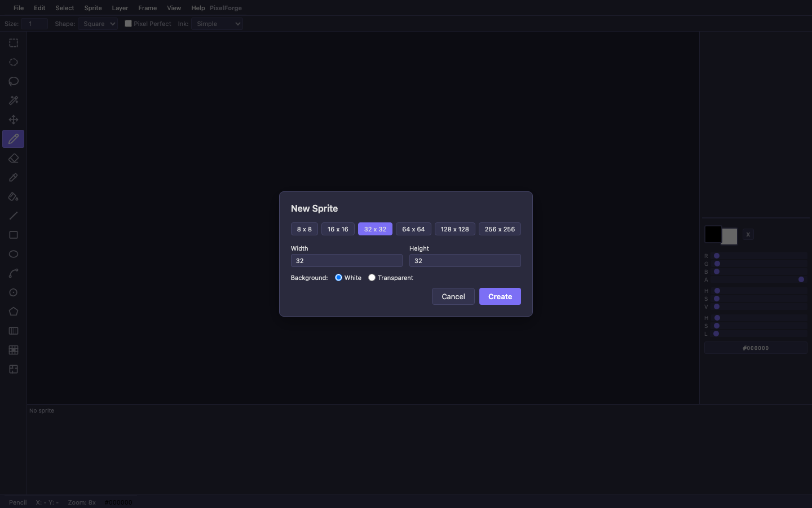Select the Paint Bucket fill tool

(14, 196)
